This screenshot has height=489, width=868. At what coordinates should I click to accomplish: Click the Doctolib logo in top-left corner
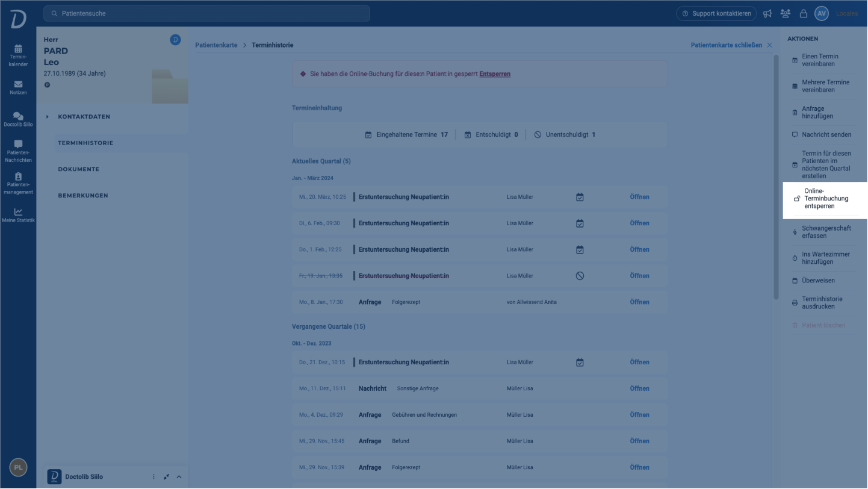click(18, 19)
